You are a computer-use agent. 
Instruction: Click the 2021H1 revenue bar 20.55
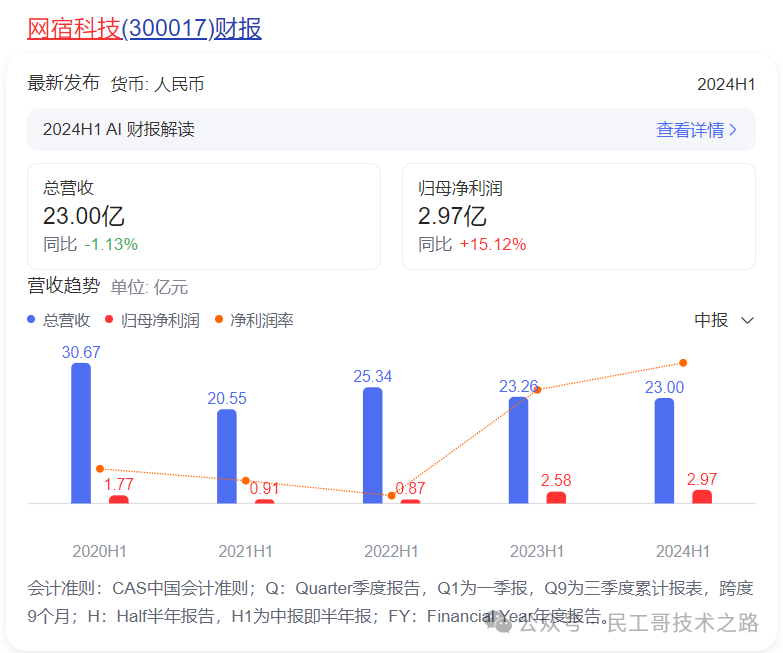coord(227,456)
